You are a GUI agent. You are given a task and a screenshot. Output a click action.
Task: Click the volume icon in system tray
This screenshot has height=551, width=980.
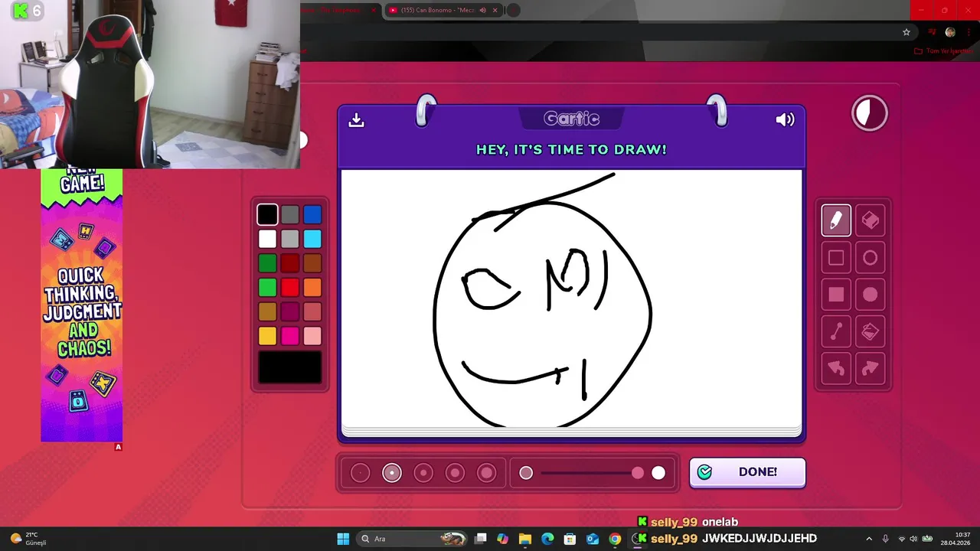coord(913,539)
